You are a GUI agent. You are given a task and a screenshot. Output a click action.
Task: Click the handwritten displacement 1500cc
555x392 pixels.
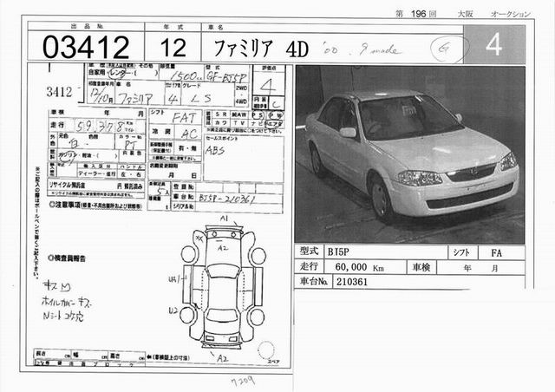pos(185,75)
